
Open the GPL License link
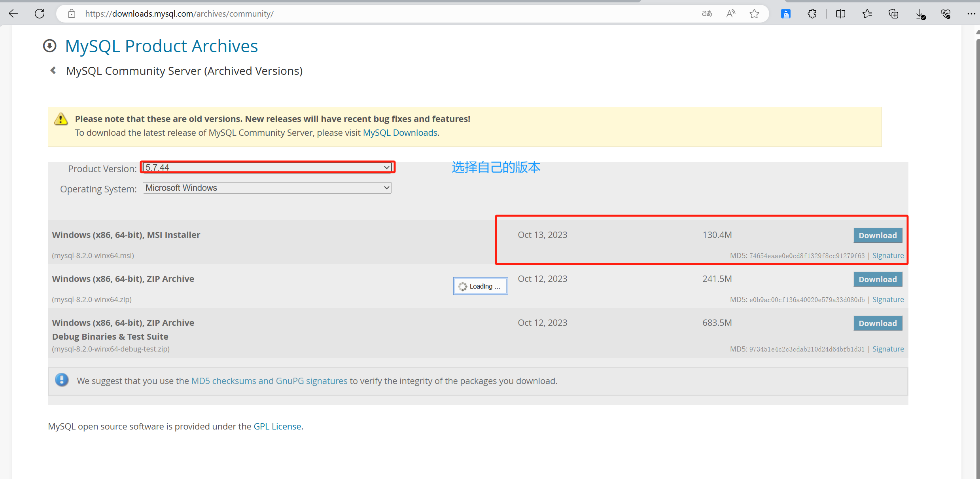[x=277, y=426]
